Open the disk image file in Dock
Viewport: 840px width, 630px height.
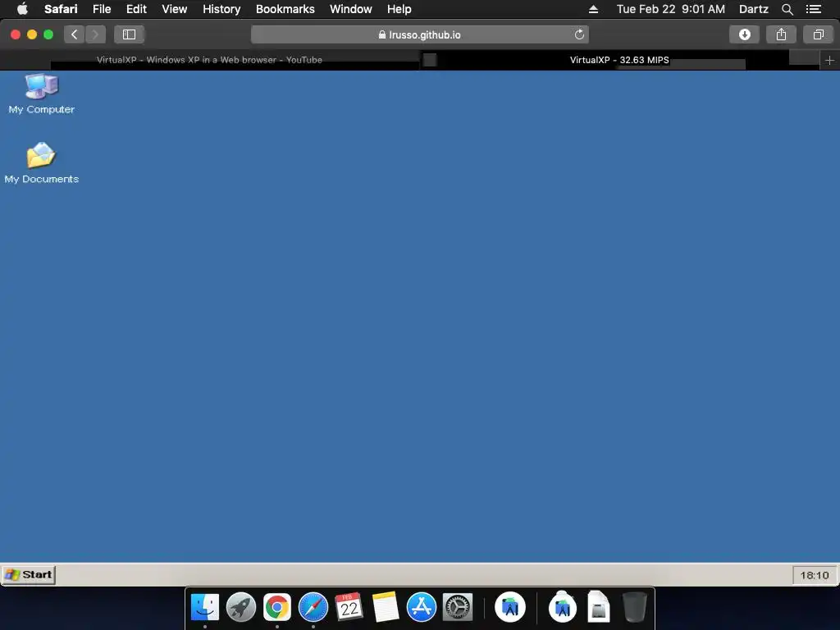click(x=598, y=607)
